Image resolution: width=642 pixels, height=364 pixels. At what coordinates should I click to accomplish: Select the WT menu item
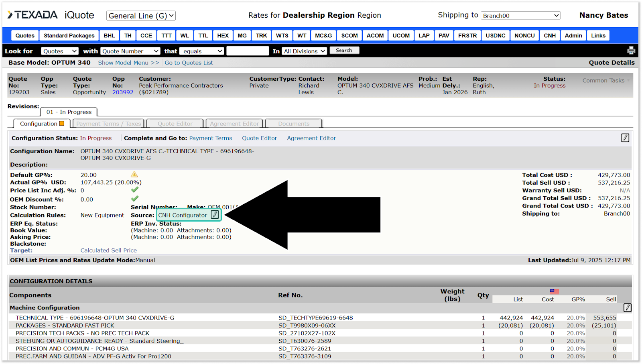302,35
